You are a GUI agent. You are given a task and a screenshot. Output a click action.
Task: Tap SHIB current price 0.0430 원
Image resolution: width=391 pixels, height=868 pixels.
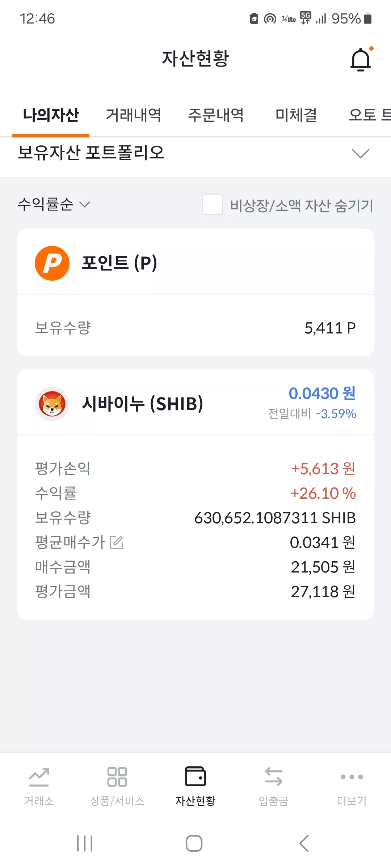coord(322,393)
